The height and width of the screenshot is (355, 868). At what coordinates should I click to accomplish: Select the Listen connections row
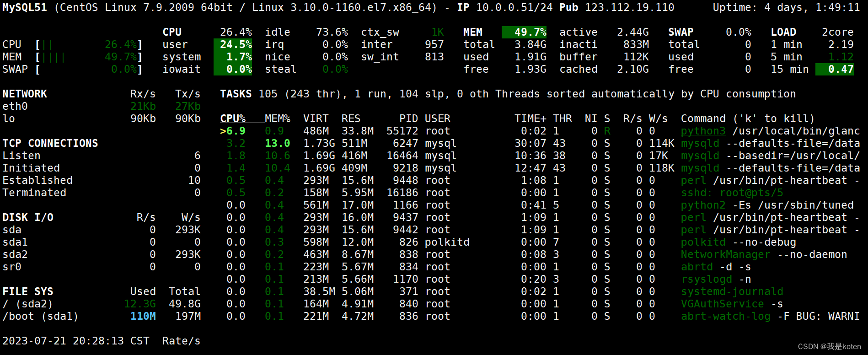coord(102,156)
